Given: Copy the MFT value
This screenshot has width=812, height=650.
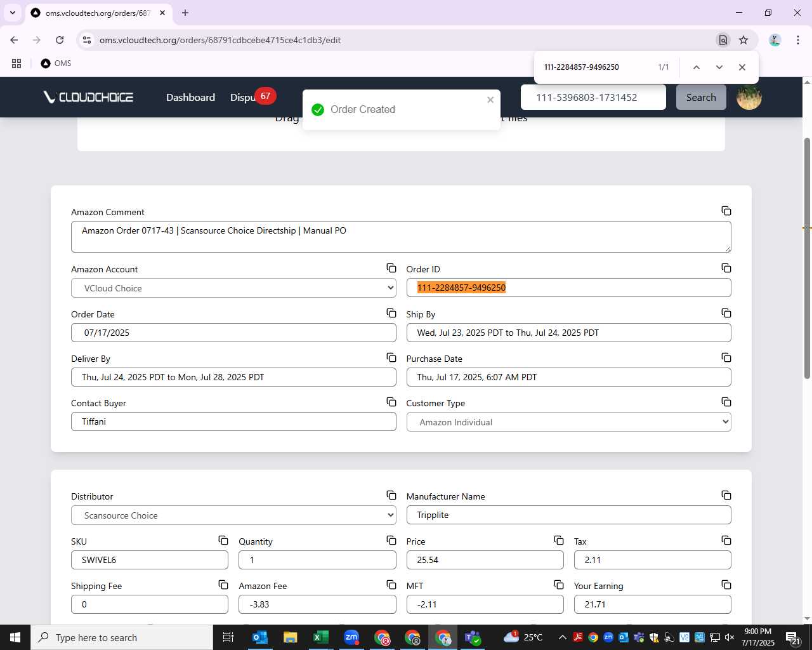Looking at the screenshot, I should (559, 585).
